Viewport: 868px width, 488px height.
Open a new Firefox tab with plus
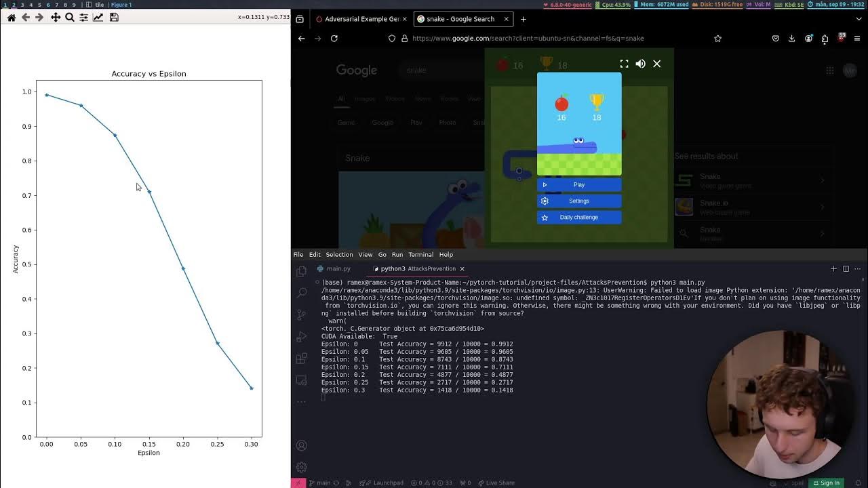click(x=523, y=19)
